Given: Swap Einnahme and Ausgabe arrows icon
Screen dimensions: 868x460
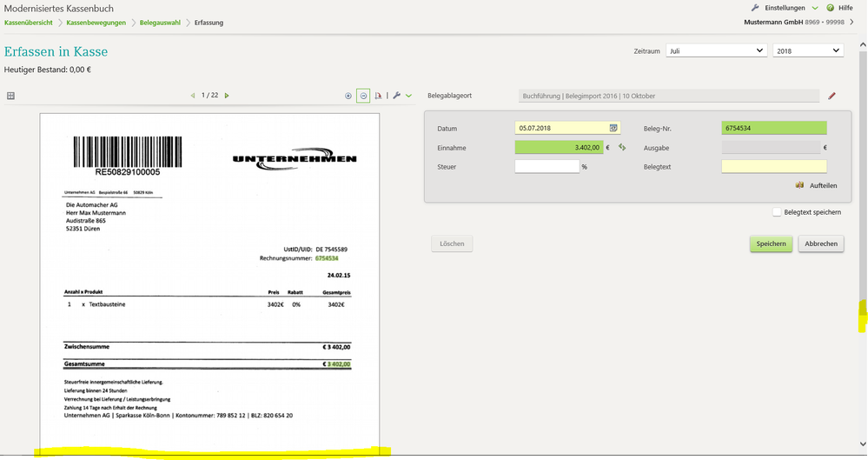Looking at the screenshot, I should [622, 148].
